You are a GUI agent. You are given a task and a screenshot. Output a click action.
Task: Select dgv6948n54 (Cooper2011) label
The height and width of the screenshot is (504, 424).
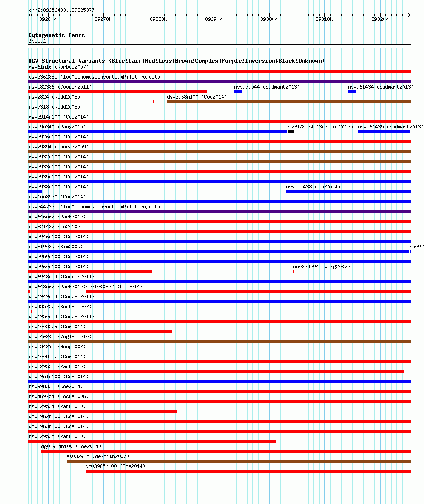coord(61,276)
